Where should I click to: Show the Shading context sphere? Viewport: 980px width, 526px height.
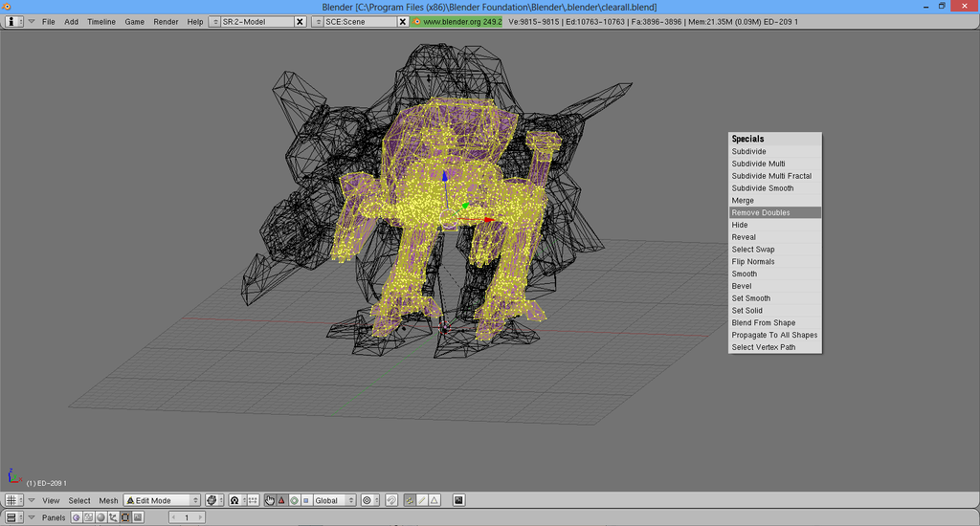[x=100, y=517]
